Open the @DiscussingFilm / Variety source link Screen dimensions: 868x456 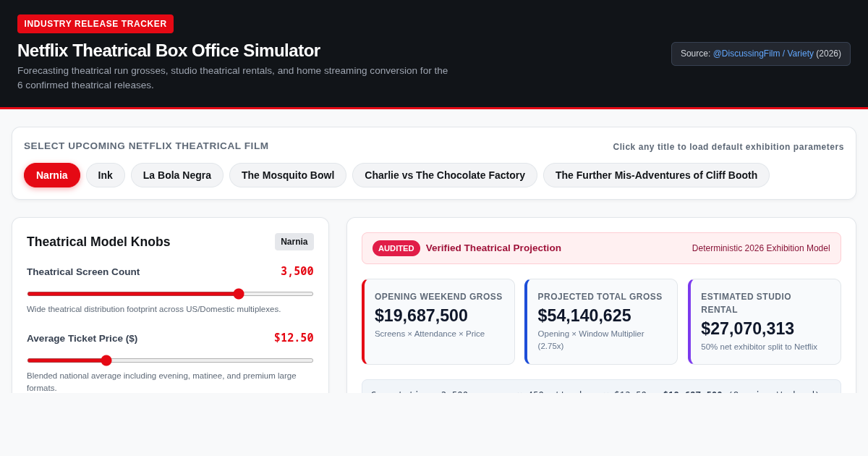pos(763,54)
